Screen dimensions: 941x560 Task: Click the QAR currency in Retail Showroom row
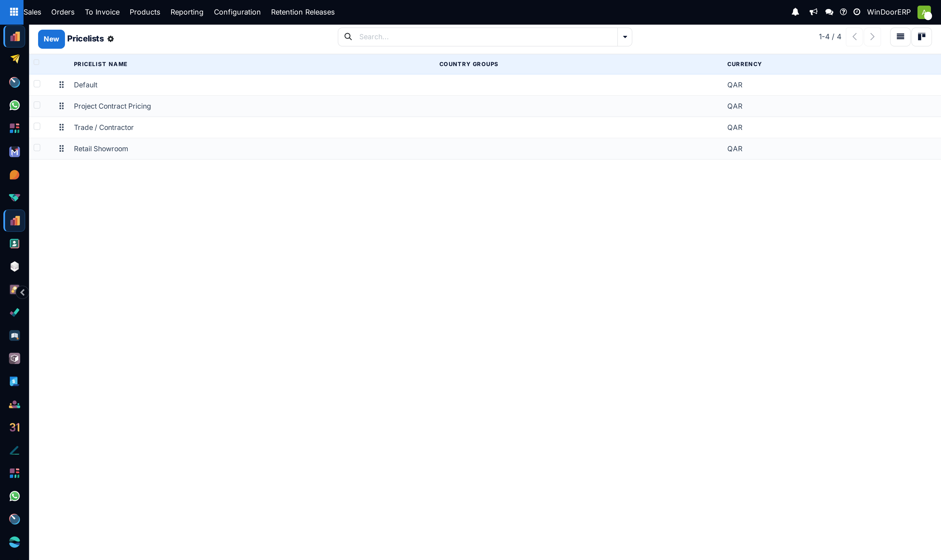tap(735, 149)
